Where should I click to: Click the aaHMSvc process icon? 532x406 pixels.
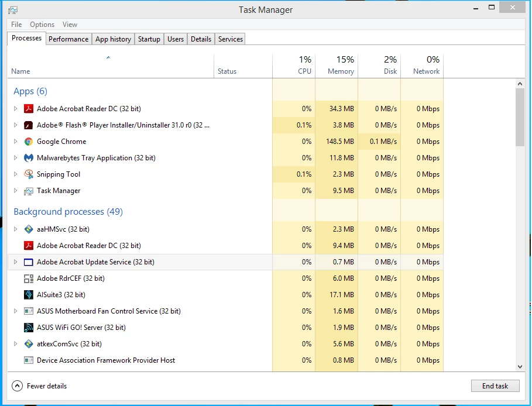click(x=29, y=229)
